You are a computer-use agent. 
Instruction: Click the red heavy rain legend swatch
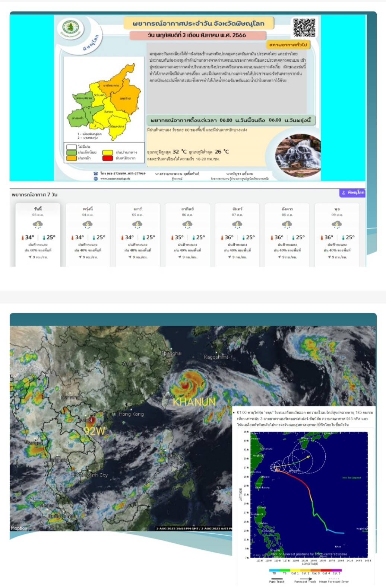point(107,158)
